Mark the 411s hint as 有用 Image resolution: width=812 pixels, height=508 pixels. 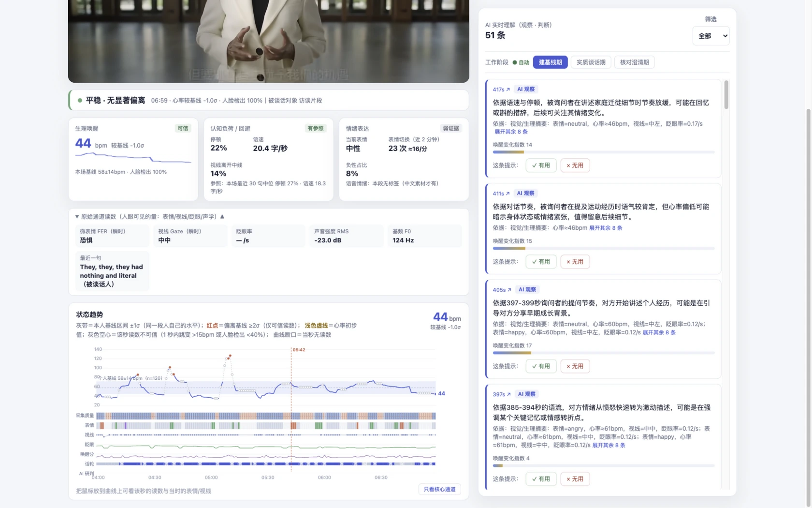click(x=541, y=262)
